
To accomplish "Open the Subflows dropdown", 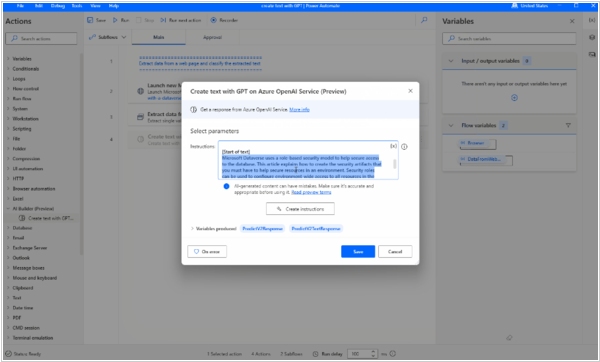I will click(x=108, y=37).
